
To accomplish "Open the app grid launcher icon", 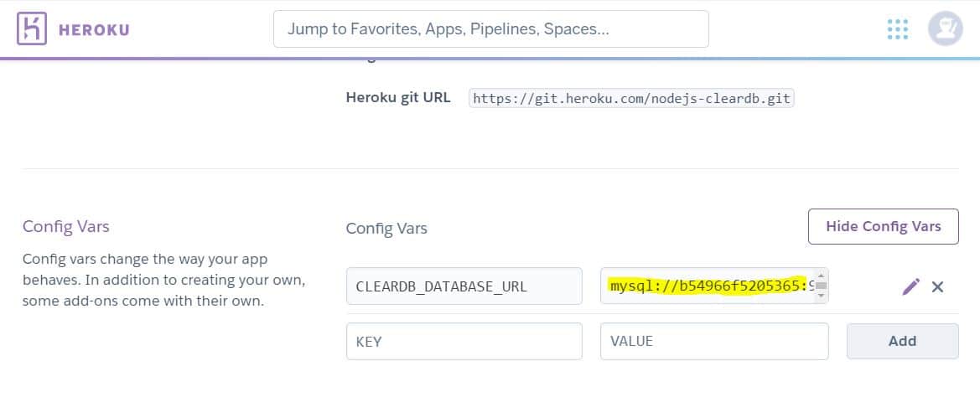I will [x=898, y=29].
